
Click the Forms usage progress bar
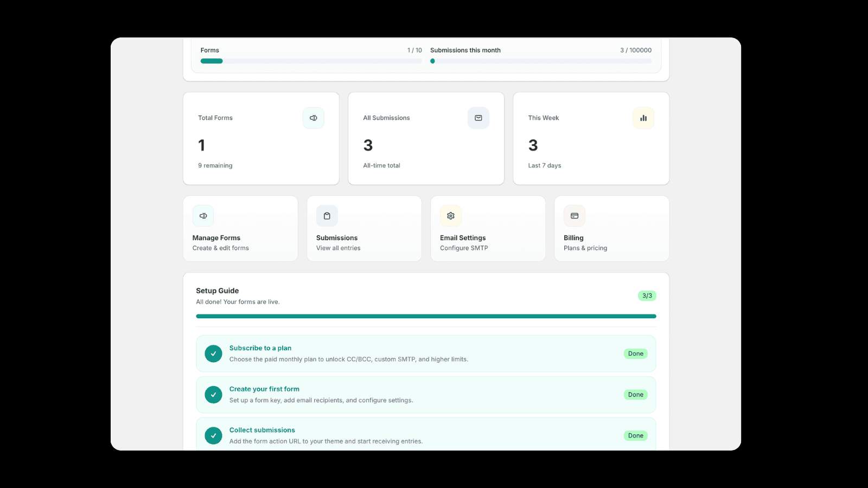click(x=311, y=61)
